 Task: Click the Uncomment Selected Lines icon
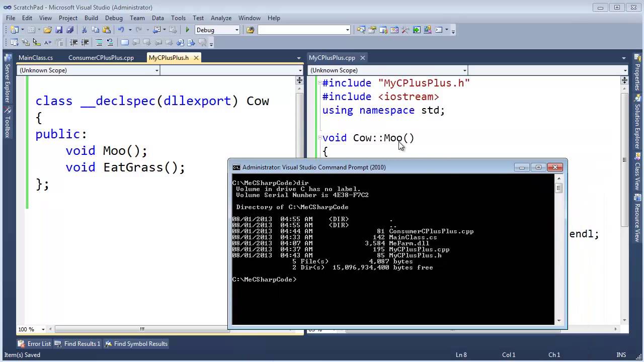tap(110, 42)
